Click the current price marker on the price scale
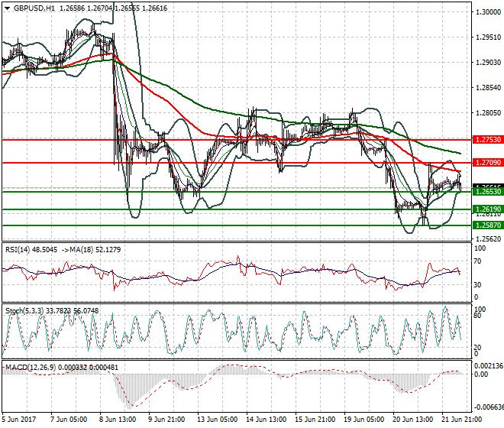504x428 pixels. pyautogui.click(x=488, y=186)
